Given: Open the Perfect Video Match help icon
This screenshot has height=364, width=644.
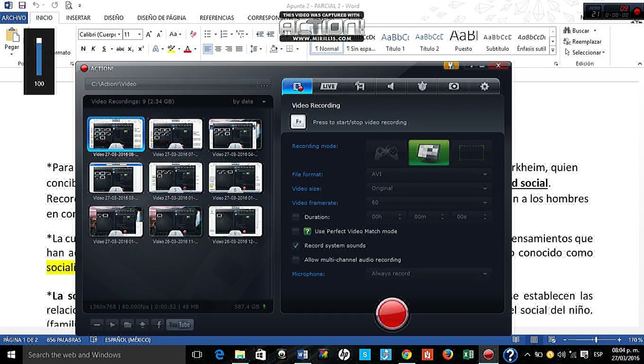Looking at the screenshot, I should pos(307,231).
